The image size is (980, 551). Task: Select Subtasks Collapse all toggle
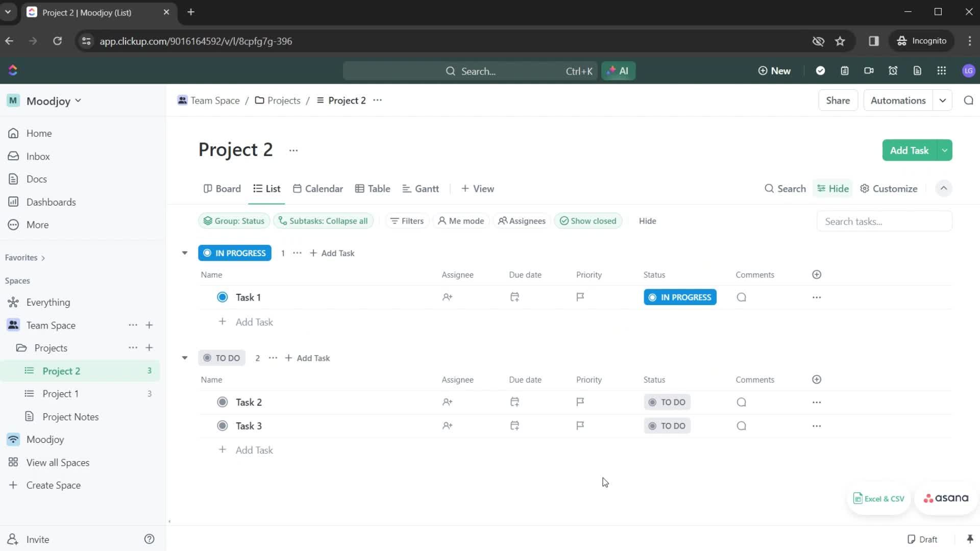click(x=324, y=221)
